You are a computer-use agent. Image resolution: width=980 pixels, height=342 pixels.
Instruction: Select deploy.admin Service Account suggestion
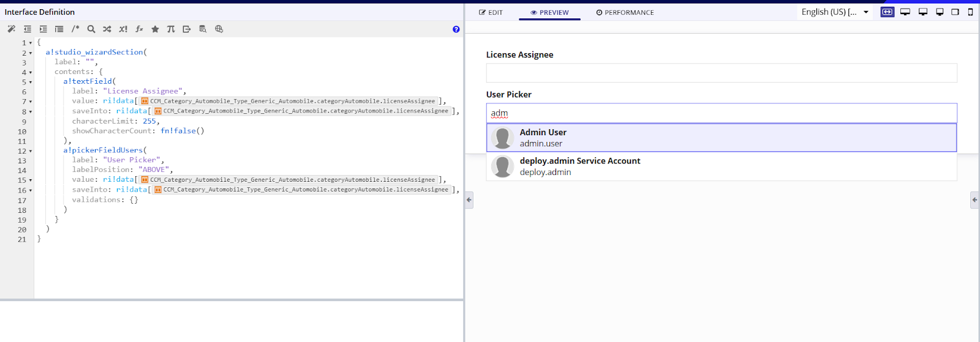point(722,166)
